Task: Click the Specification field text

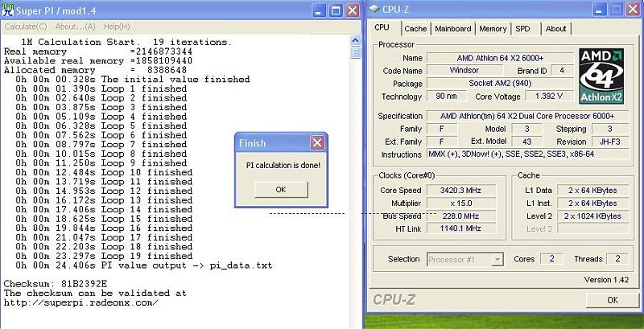Action: tap(528, 116)
